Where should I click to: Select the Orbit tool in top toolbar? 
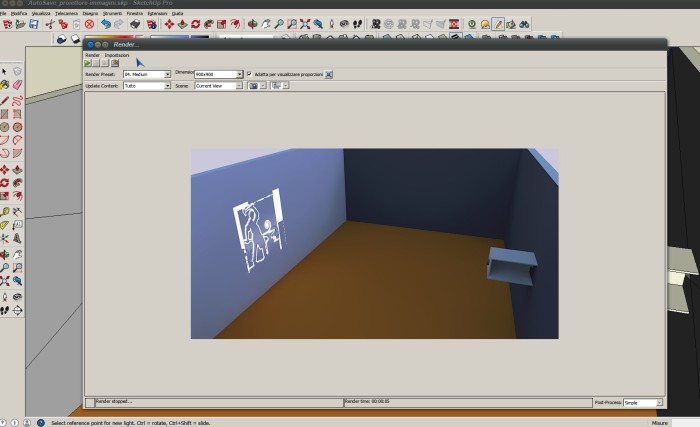pyautogui.click(x=252, y=24)
